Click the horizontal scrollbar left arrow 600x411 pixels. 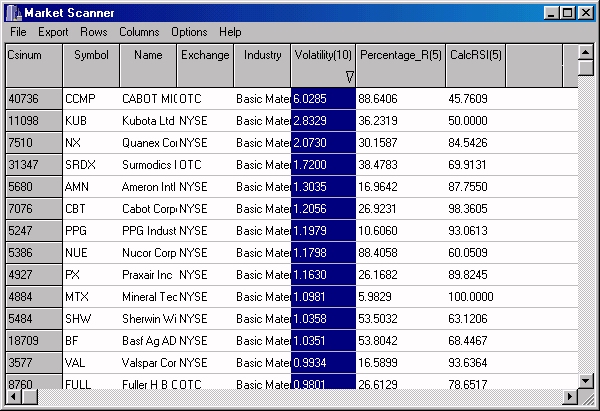pyautogui.click(x=13, y=396)
